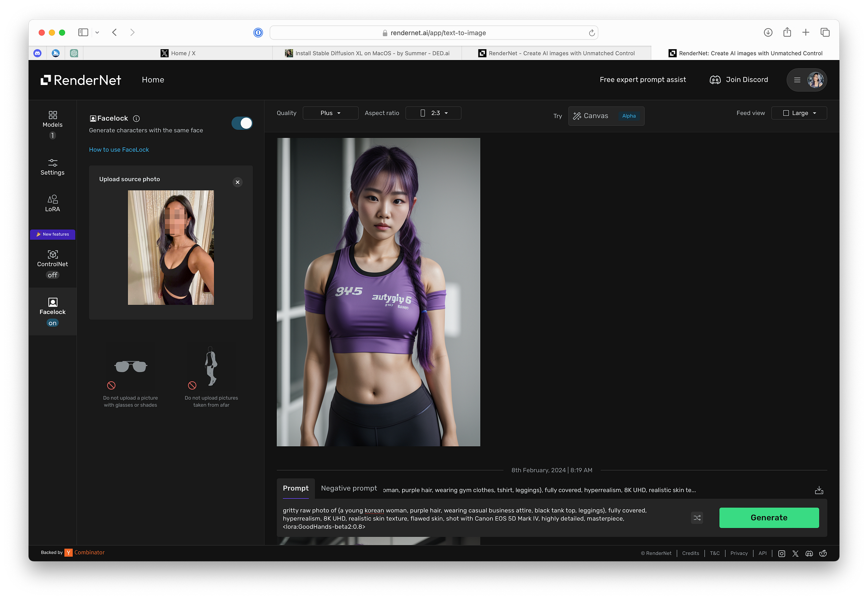Open RenderNet's Instagram footer icon

781,553
